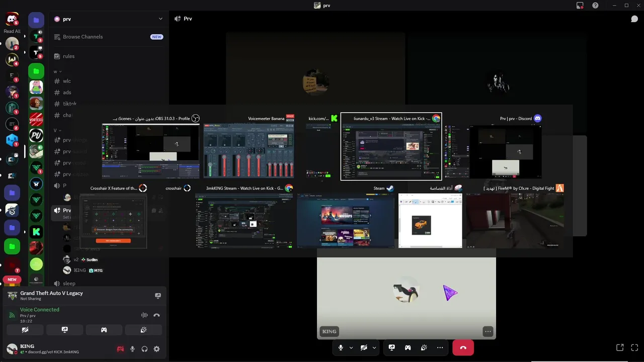Collapse the w channel category
The image size is (644, 362).
(x=58, y=71)
